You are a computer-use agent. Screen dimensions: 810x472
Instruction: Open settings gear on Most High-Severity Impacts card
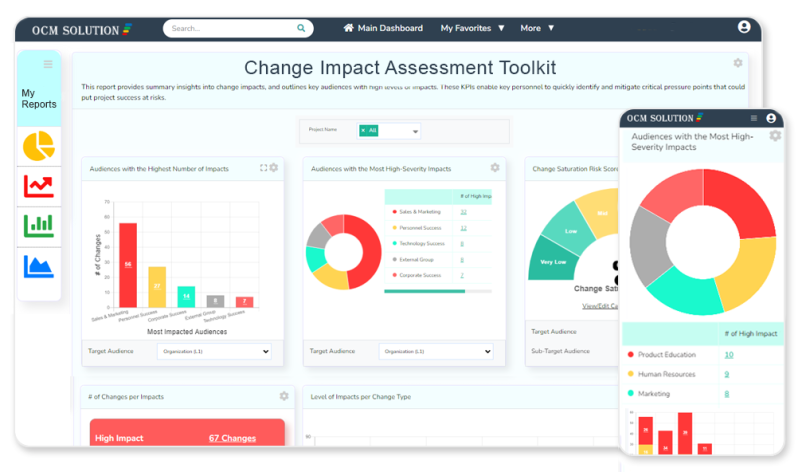[494, 168]
